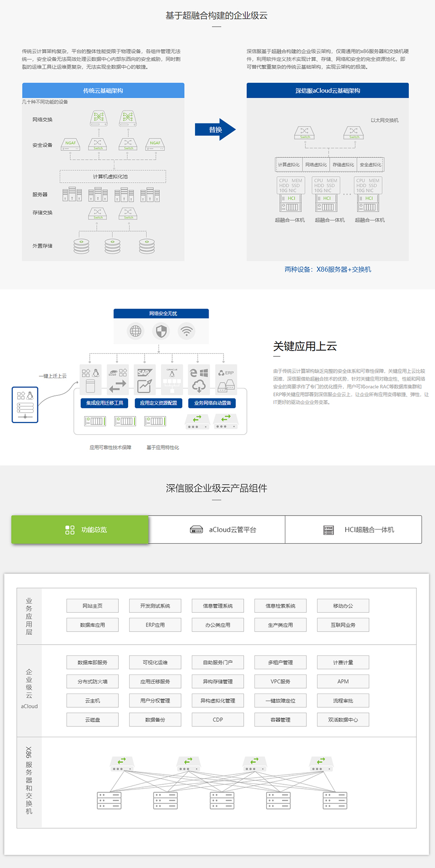The image size is (435, 868).
Task: Click the 数据备份 box
Action: point(155,720)
